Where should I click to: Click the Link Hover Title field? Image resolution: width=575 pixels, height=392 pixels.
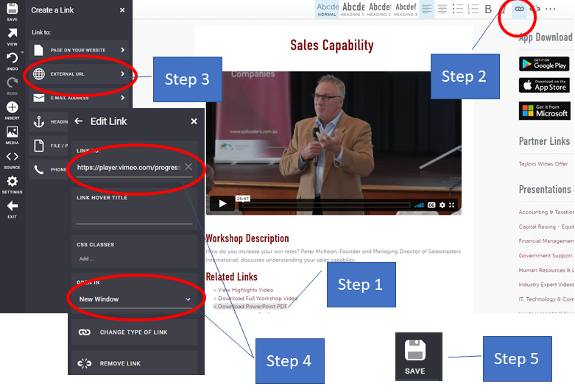133,214
